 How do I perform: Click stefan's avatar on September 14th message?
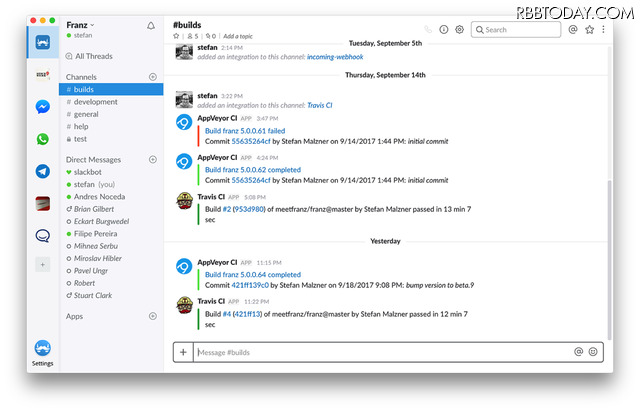click(184, 100)
